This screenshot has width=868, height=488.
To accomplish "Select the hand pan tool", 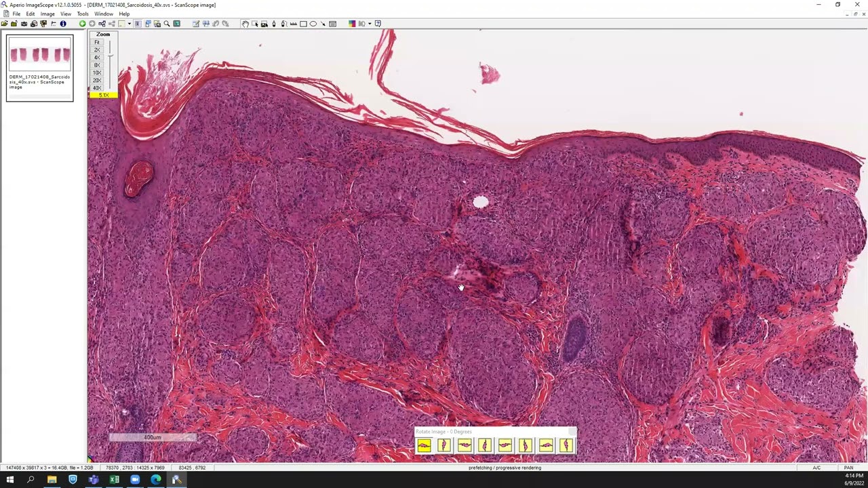I will click(245, 24).
